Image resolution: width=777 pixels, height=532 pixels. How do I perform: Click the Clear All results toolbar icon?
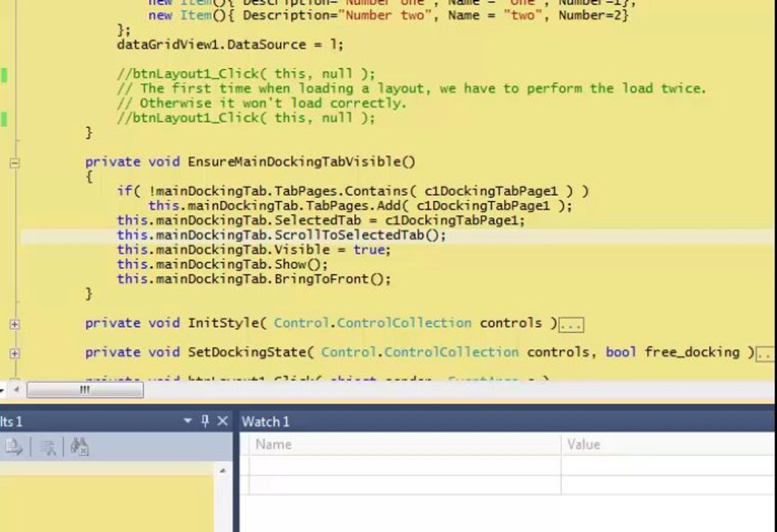pyautogui.click(x=47, y=447)
